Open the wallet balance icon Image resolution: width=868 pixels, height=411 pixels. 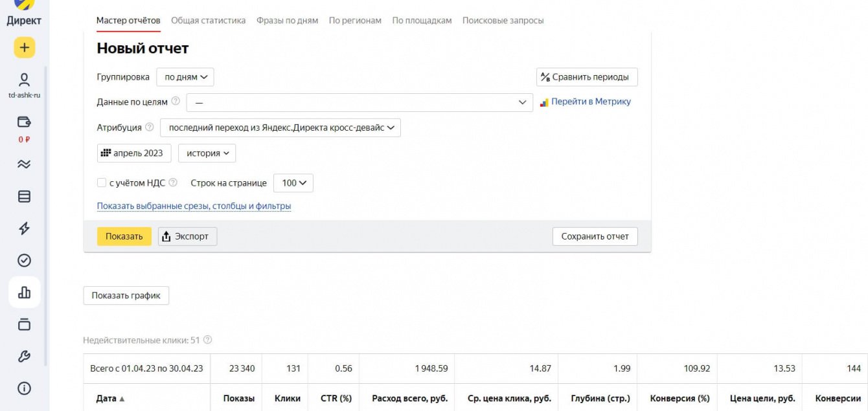[25, 122]
